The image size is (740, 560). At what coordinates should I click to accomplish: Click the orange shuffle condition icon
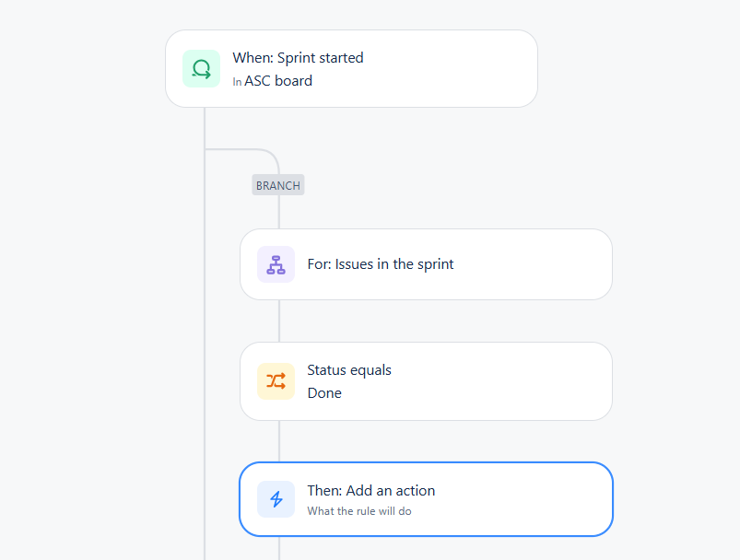click(276, 381)
